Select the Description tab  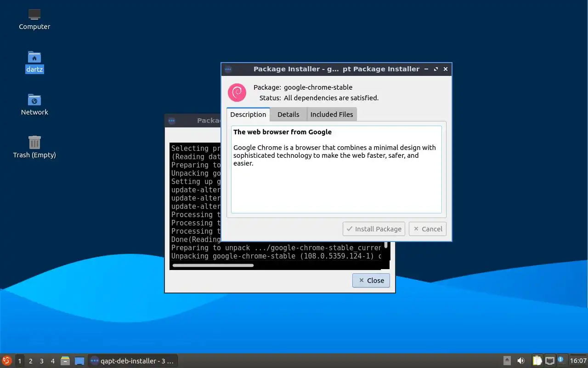[248, 115]
